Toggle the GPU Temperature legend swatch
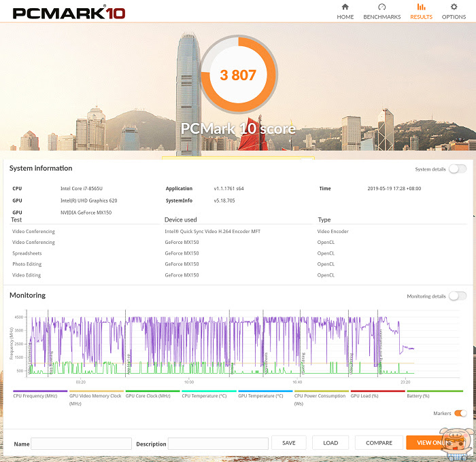This screenshot has height=462, width=476. coord(265,391)
